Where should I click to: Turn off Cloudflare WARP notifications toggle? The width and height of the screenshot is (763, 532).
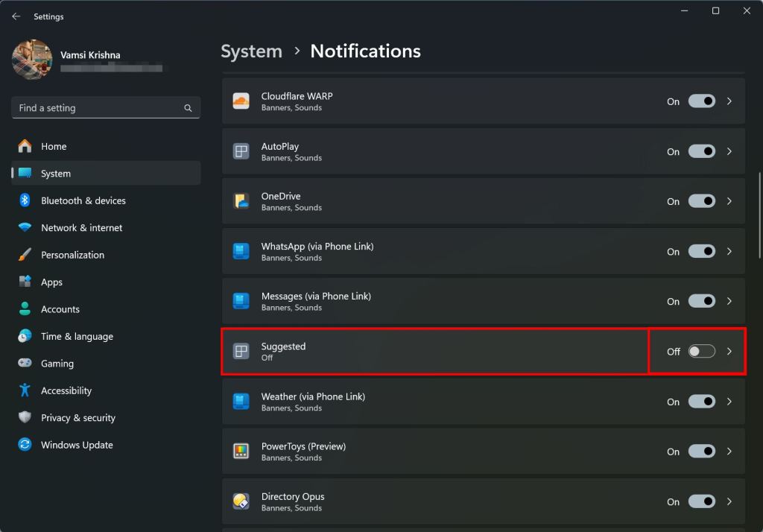pyautogui.click(x=702, y=101)
